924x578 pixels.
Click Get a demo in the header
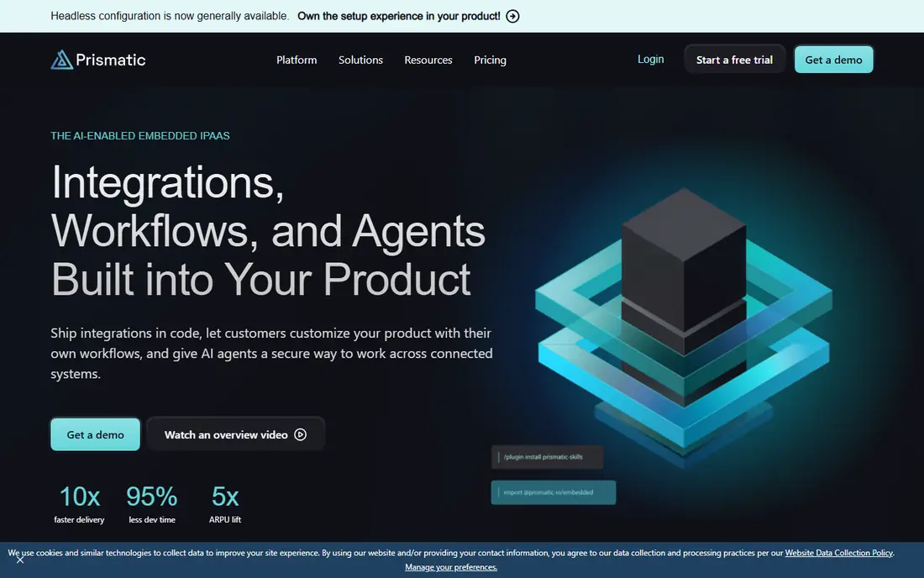tap(833, 60)
